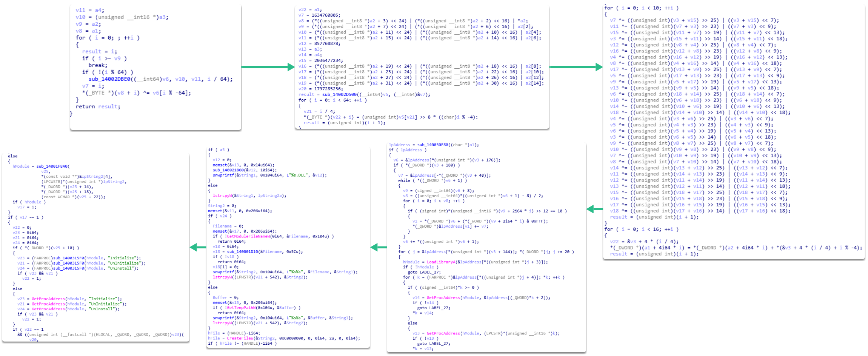
Task: Click the sub_1400315F0 call with "Initialize"
Action: point(79,258)
